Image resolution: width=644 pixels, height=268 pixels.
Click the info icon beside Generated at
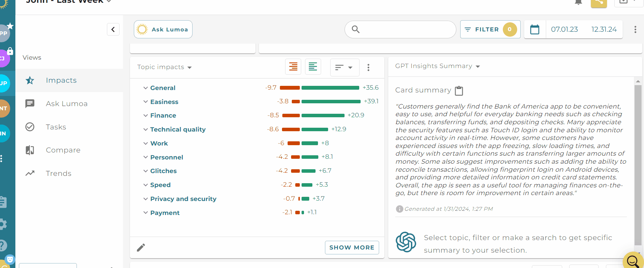(399, 209)
